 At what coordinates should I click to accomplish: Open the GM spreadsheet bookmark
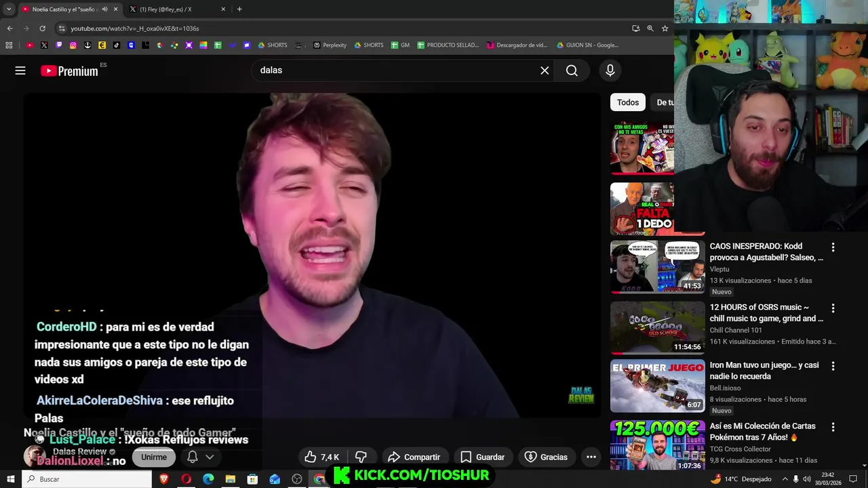400,45
